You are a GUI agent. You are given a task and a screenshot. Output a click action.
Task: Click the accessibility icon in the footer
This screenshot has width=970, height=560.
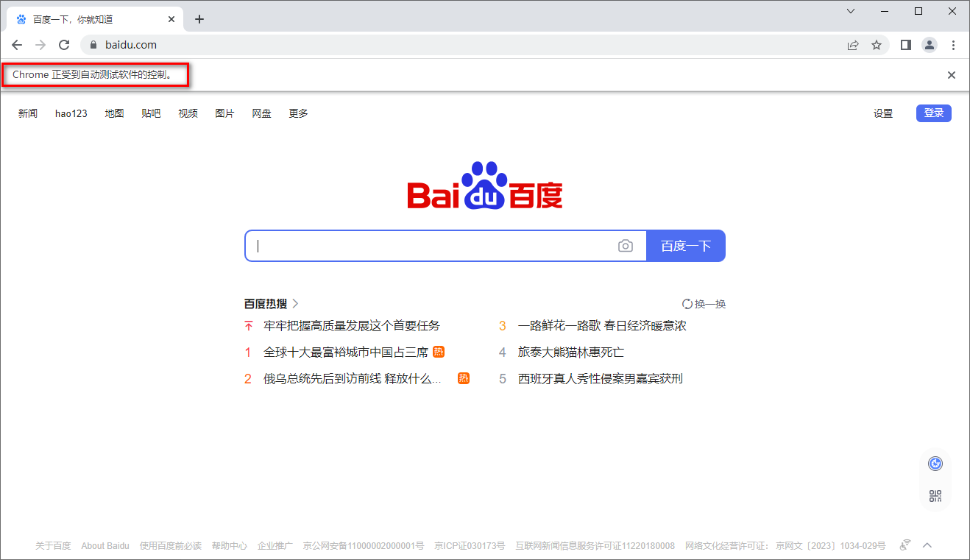point(905,545)
